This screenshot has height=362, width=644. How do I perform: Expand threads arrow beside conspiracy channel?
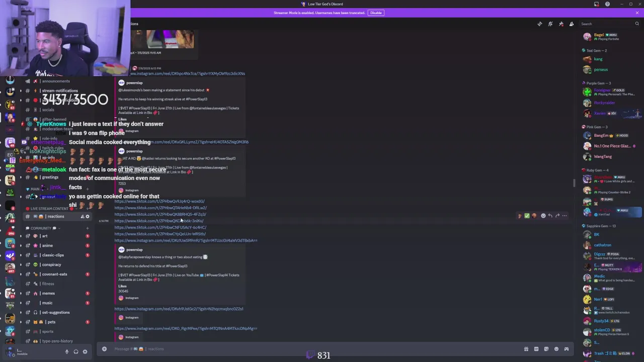point(21,264)
